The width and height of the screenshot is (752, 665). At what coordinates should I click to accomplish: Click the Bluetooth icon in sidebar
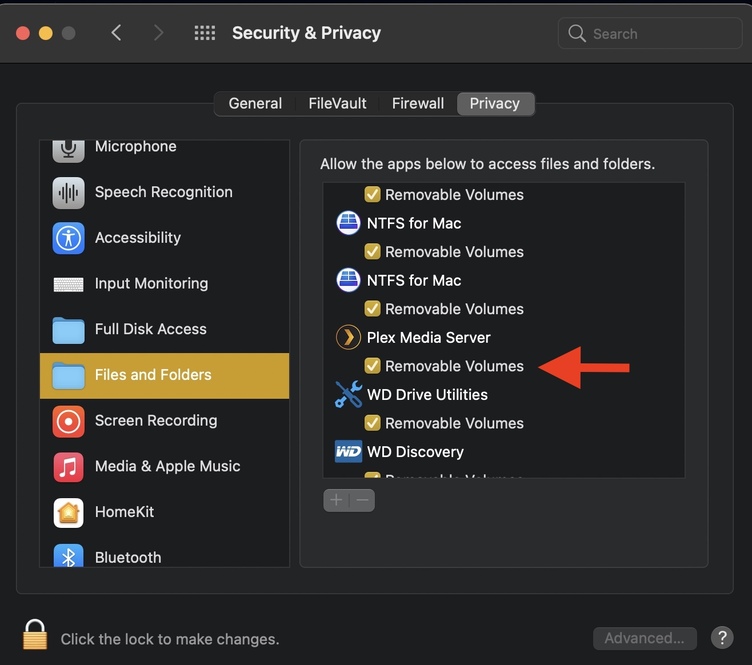coord(68,556)
